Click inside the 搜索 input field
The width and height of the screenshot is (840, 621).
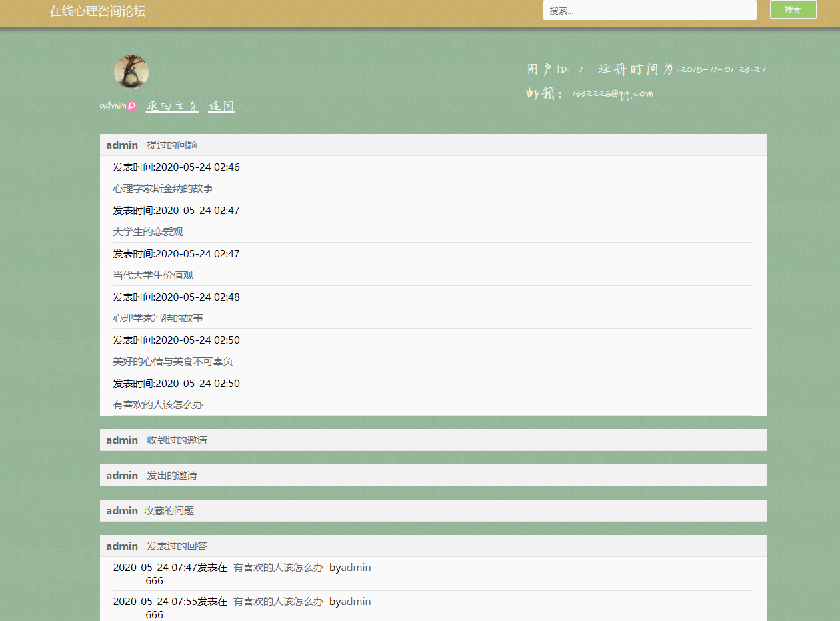tap(649, 10)
